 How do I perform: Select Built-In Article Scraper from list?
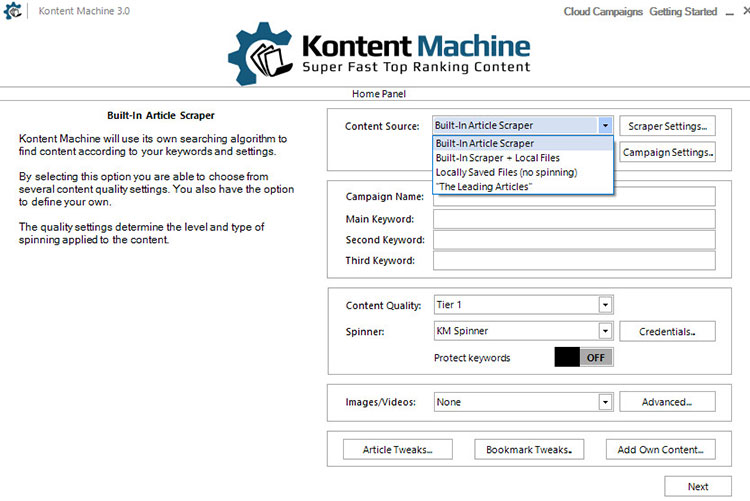tap(523, 143)
